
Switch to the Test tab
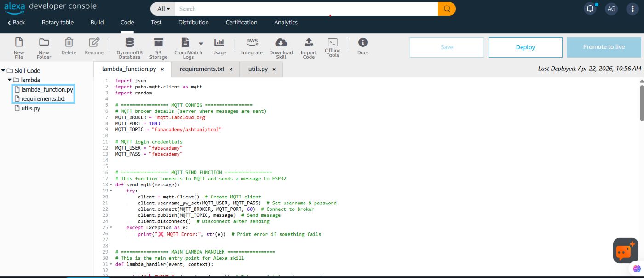(x=156, y=22)
